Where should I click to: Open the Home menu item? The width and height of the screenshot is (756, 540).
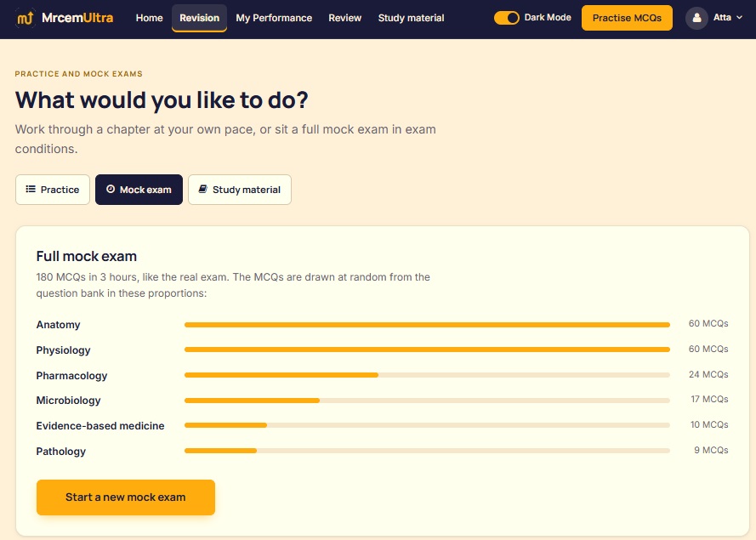coord(149,18)
